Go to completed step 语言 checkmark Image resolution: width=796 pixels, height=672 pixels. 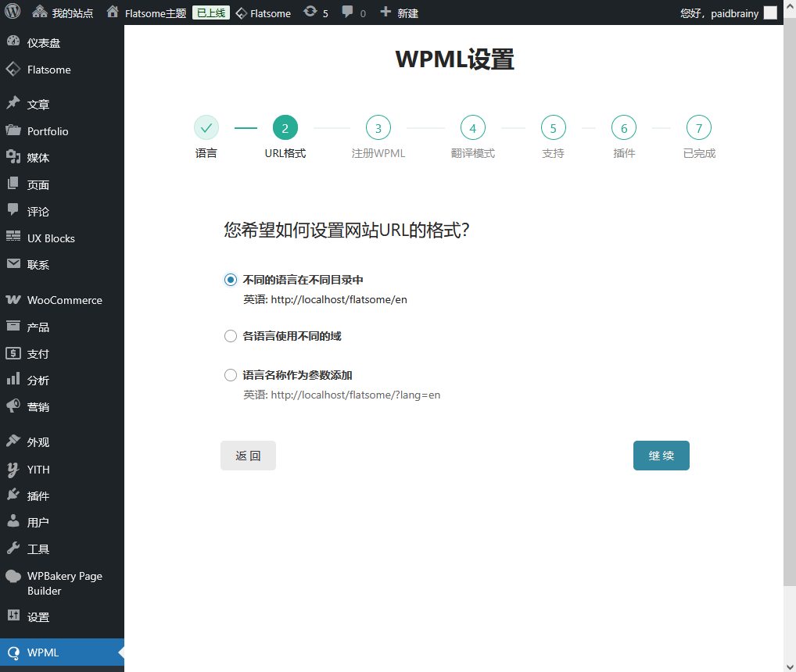tap(206, 128)
